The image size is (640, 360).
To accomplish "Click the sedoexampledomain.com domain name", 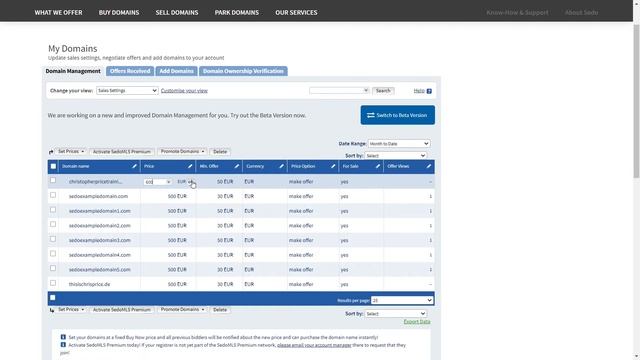I will [x=98, y=196].
